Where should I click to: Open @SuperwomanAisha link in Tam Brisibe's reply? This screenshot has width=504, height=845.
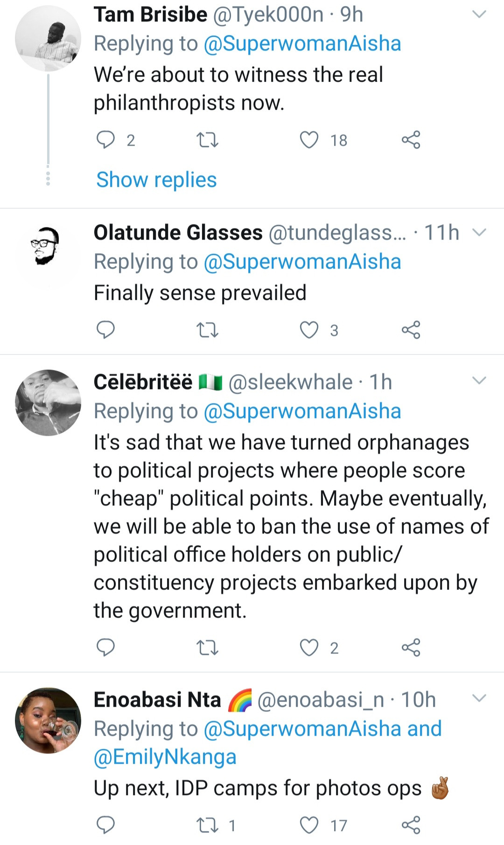click(x=302, y=43)
